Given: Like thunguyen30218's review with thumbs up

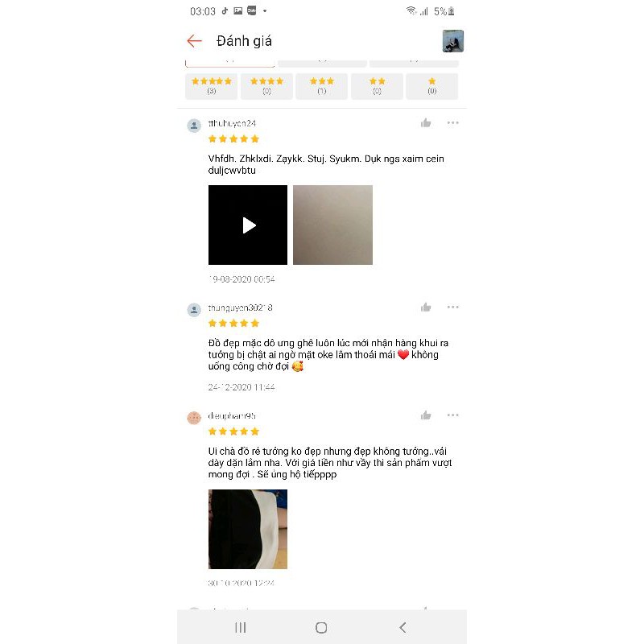Looking at the screenshot, I should (426, 308).
